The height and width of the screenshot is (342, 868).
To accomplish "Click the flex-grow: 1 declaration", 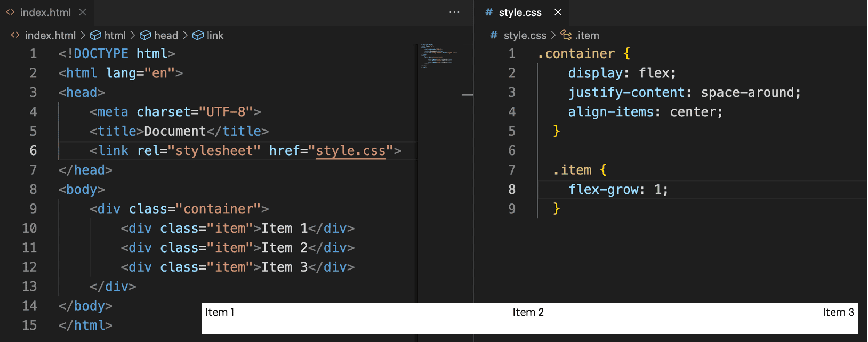I will tap(618, 190).
